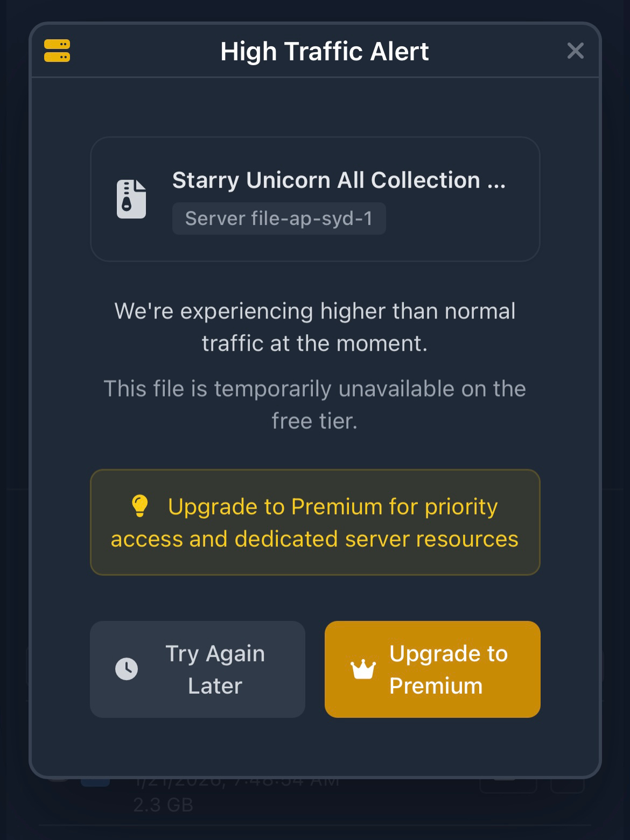
Task: Click the 2.3 GB size text behind dialog
Action: [x=163, y=805]
